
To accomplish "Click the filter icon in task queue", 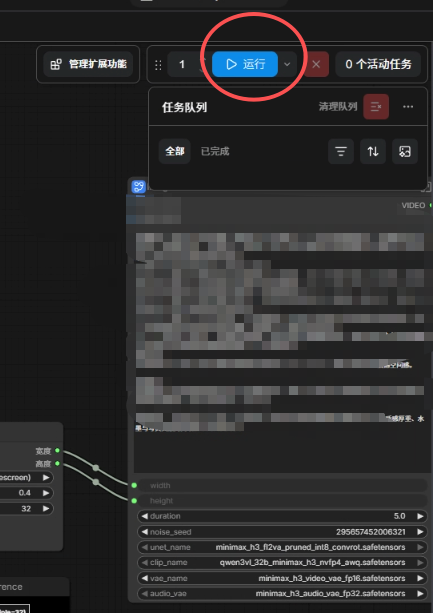I will coord(341,151).
